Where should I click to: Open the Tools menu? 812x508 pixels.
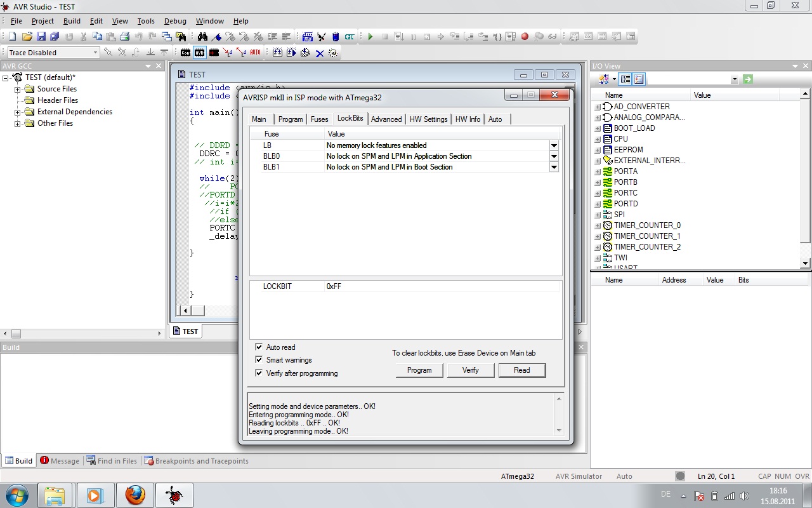point(146,21)
